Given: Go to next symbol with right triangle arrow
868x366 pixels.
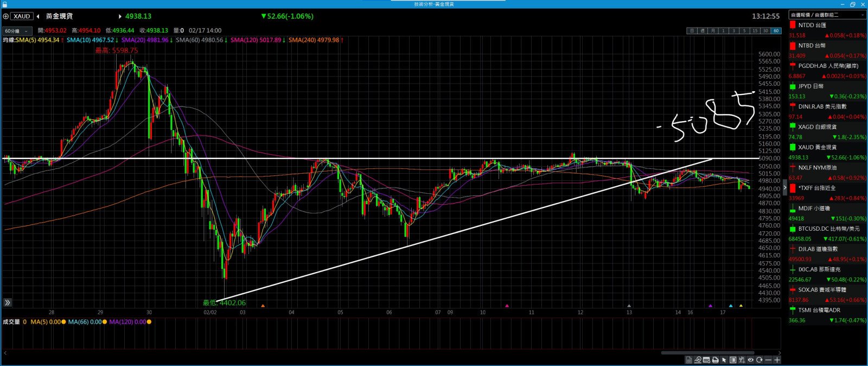Looking at the screenshot, I should click(x=120, y=16).
